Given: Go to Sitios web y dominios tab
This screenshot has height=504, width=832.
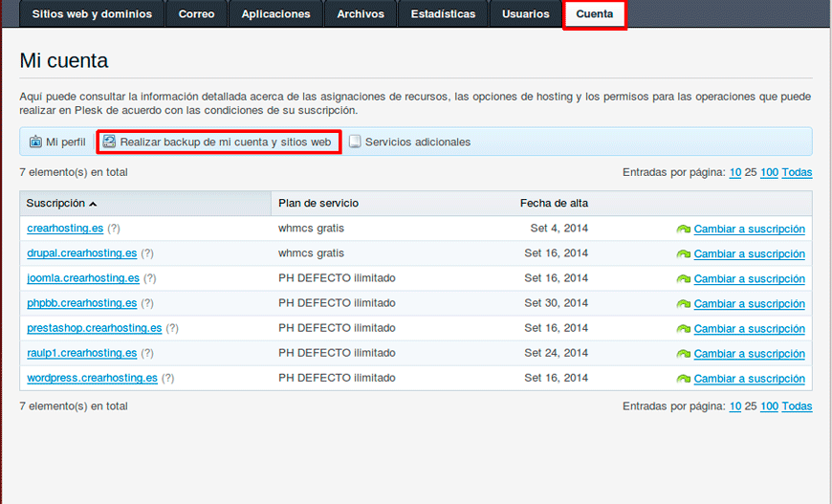Looking at the screenshot, I should coord(92,14).
